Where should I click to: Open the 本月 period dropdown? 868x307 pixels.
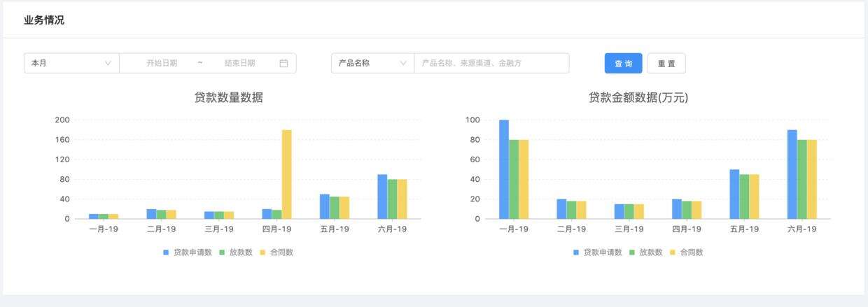[x=71, y=63]
